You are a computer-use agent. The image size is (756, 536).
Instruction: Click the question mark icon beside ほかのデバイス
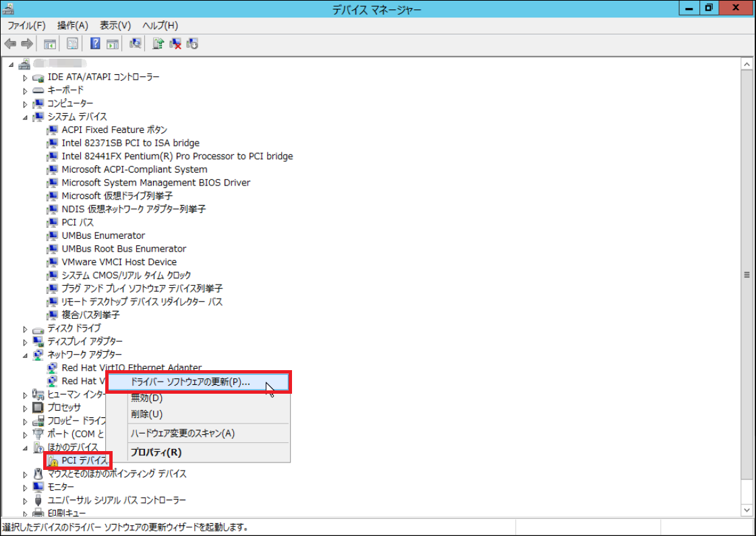pyautogui.click(x=38, y=447)
